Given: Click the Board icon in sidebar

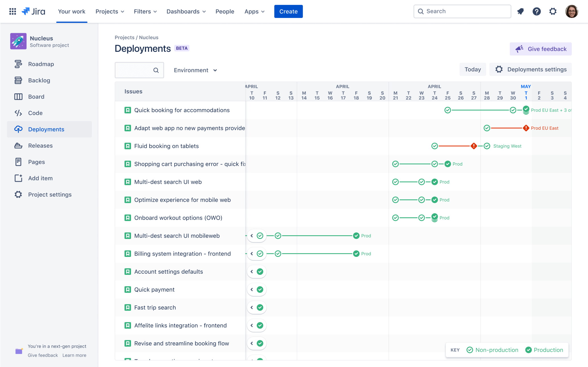Looking at the screenshot, I should point(18,96).
